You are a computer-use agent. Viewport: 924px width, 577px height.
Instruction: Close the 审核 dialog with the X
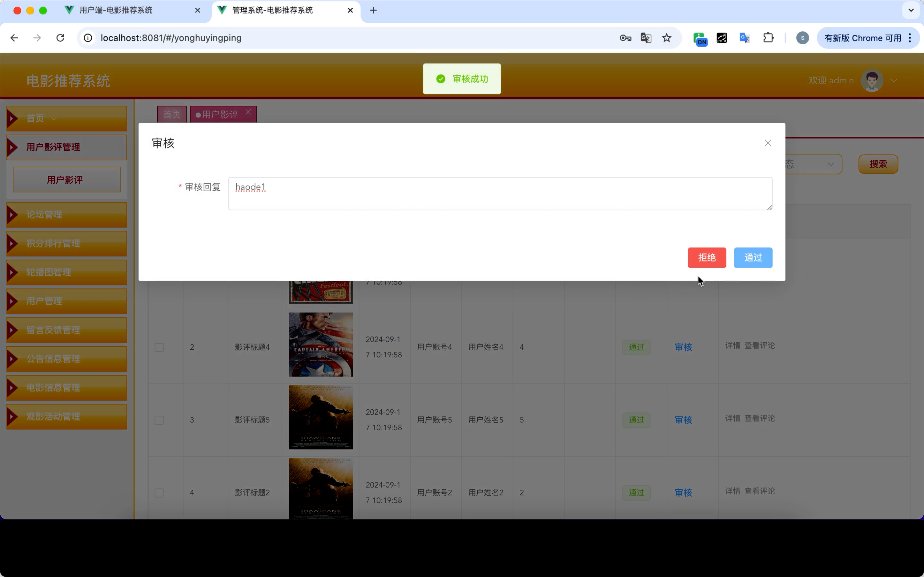click(768, 143)
